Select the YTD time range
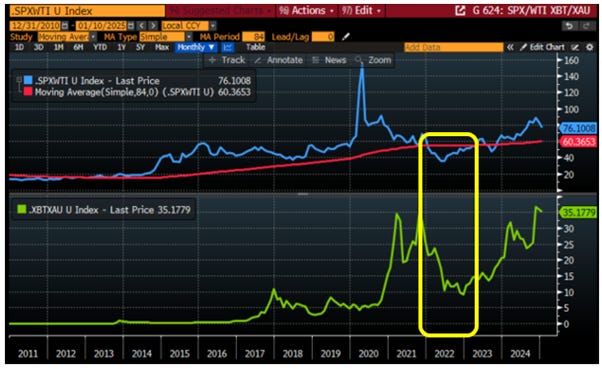This screenshot has width=602, height=369. 100,47
